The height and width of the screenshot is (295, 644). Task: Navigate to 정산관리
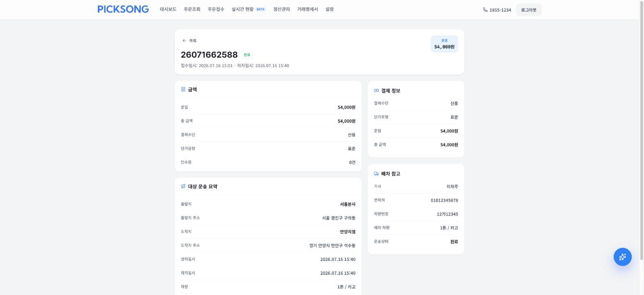click(x=281, y=9)
